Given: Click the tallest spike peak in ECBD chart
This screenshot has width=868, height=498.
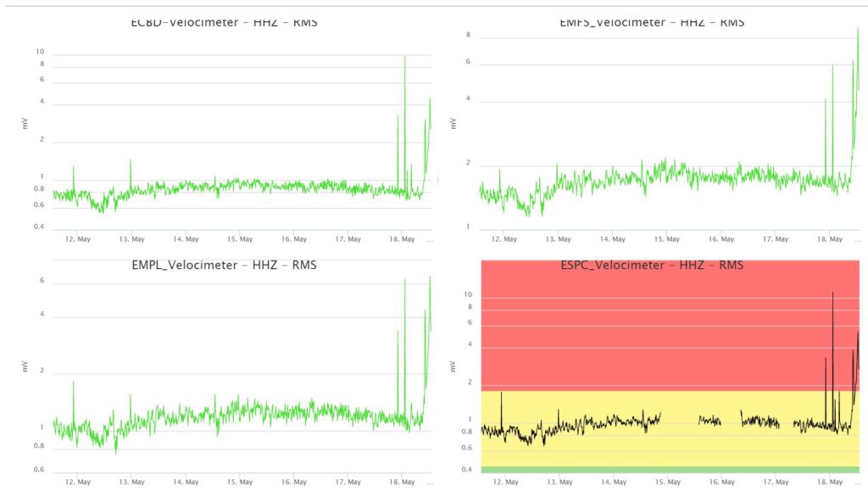Looking at the screenshot, I should (404, 57).
